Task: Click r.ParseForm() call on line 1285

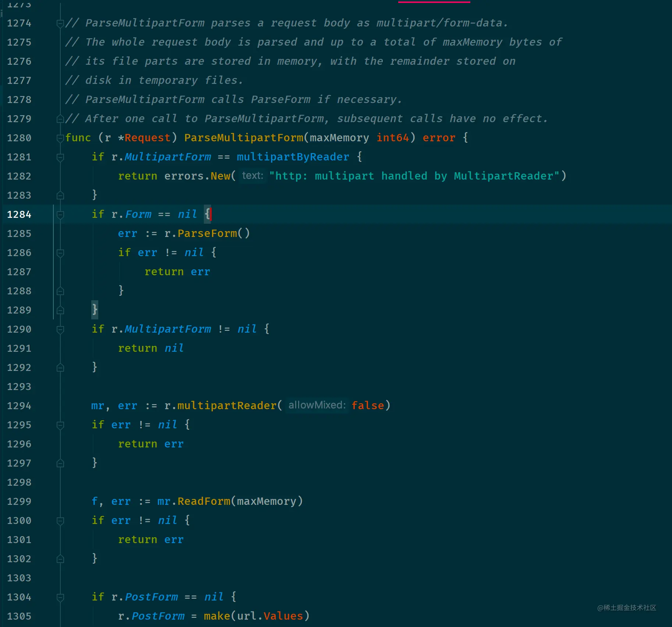Action: click(207, 233)
